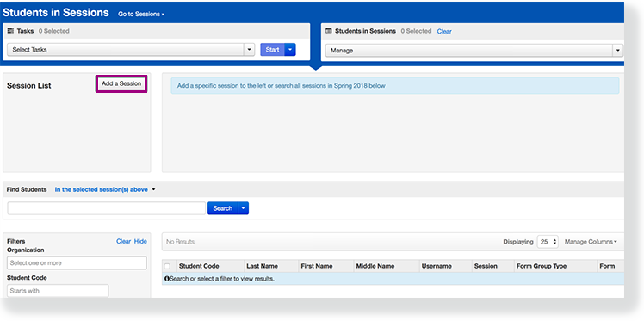Screen dimensions: 644x321
Task: Open the Manage dropdown
Action: click(474, 51)
